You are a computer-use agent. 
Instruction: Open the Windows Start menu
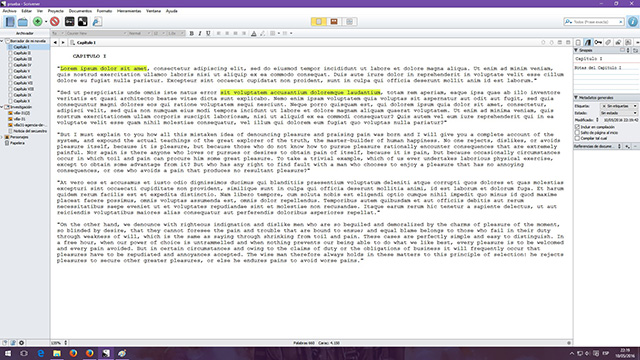(x=8, y=353)
